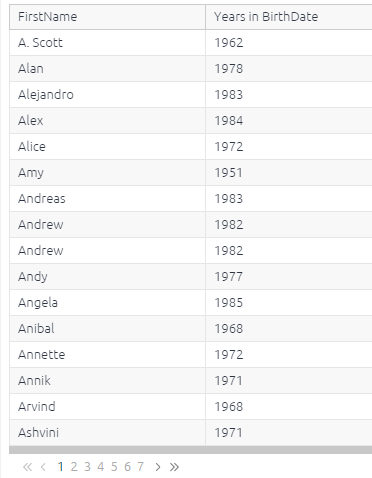Select current page 1 in pager
Image resolution: width=372 pixels, height=478 pixels.
tap(61, 467)
